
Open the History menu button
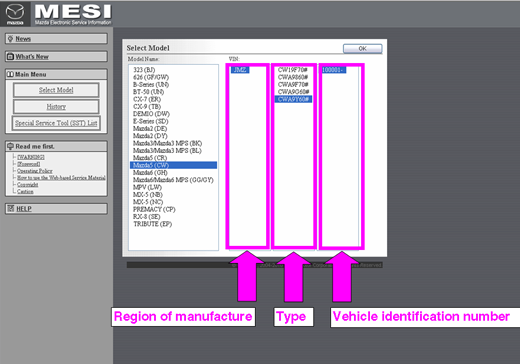pyautogui.click(x=56, y=107)
